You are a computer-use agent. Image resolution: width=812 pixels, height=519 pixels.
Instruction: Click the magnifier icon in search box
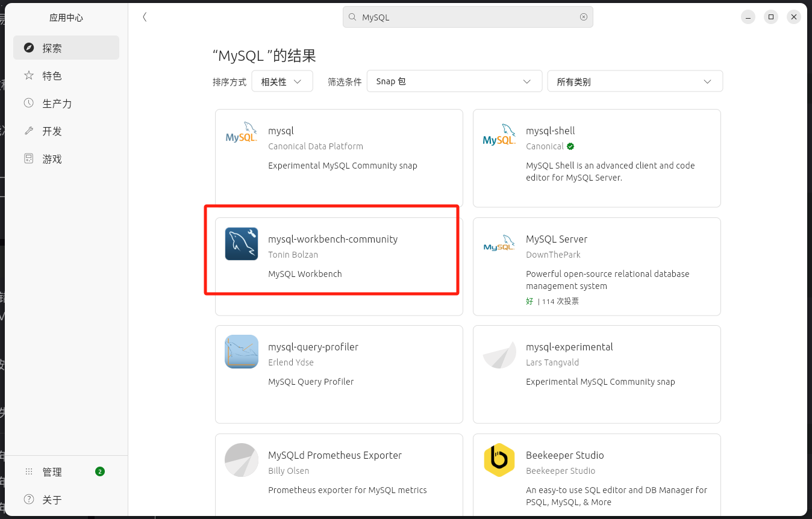pyautogui.click(x=352, y=17)
